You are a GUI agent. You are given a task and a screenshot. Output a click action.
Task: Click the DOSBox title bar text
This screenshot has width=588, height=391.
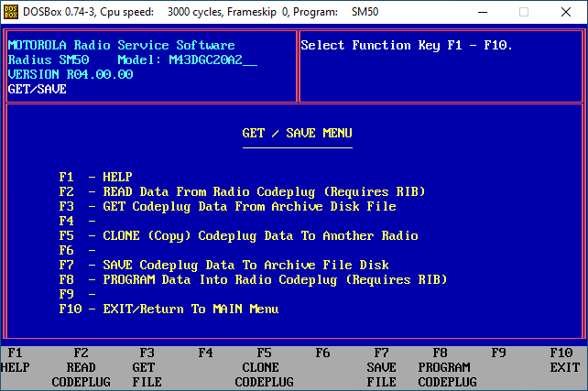201,12
